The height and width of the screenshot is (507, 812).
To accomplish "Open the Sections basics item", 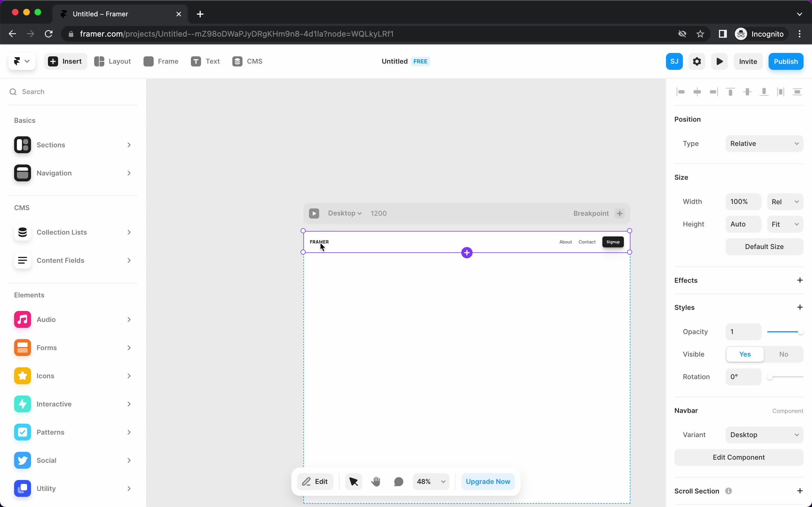I will click(72, 144).
